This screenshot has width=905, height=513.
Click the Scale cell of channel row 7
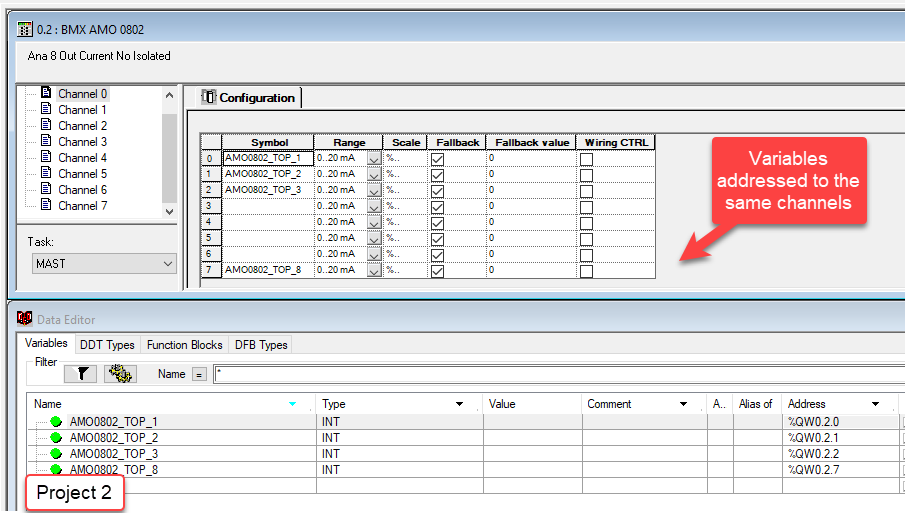[x=405, y=270]
